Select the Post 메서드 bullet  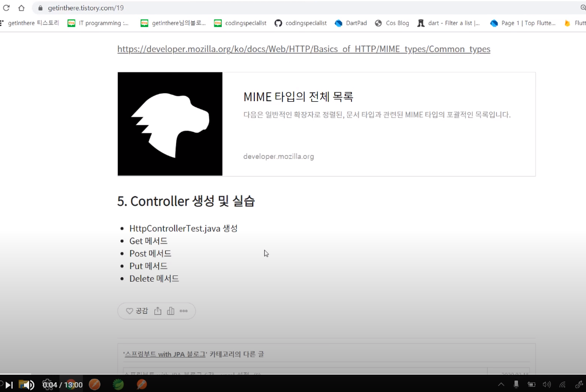coord(150,253)
